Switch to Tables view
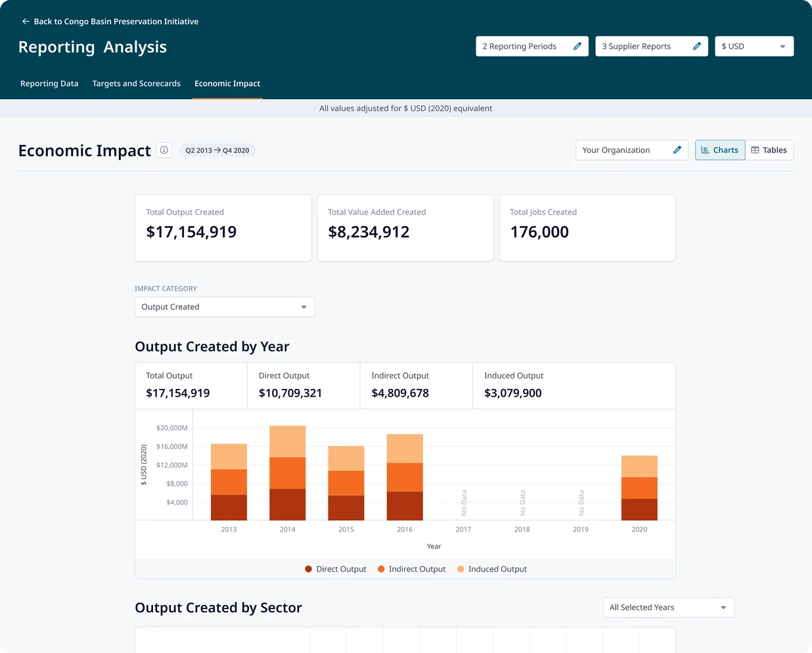This screenshot has height=653, width=812. (x=769, y=150)
